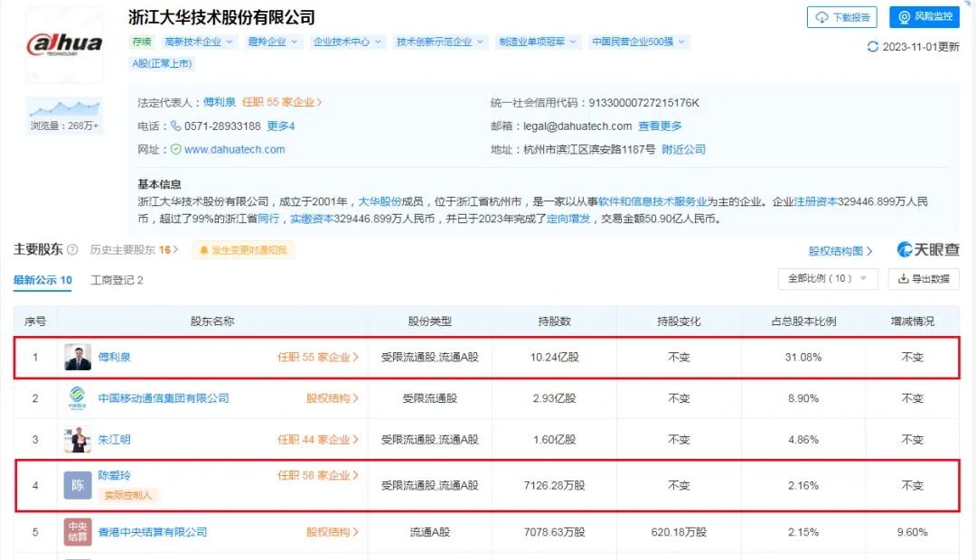The height and width of the screenshot is (560, 976).
Task: Click the 风险监控 risk monitoring button
Action: (924, 17)
